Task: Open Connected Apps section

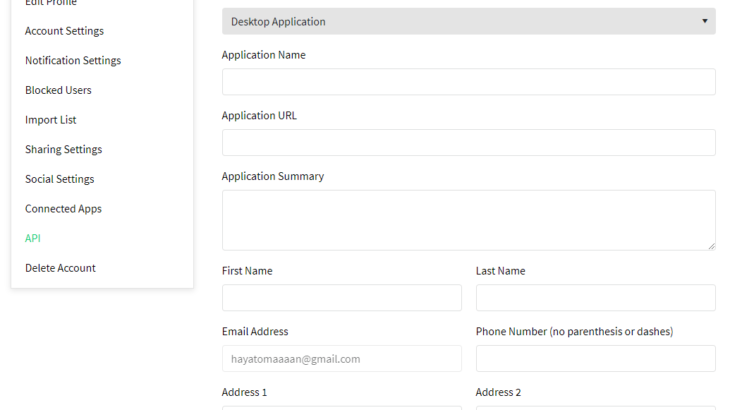Action: pyautogui.click(x=63, y=209)
